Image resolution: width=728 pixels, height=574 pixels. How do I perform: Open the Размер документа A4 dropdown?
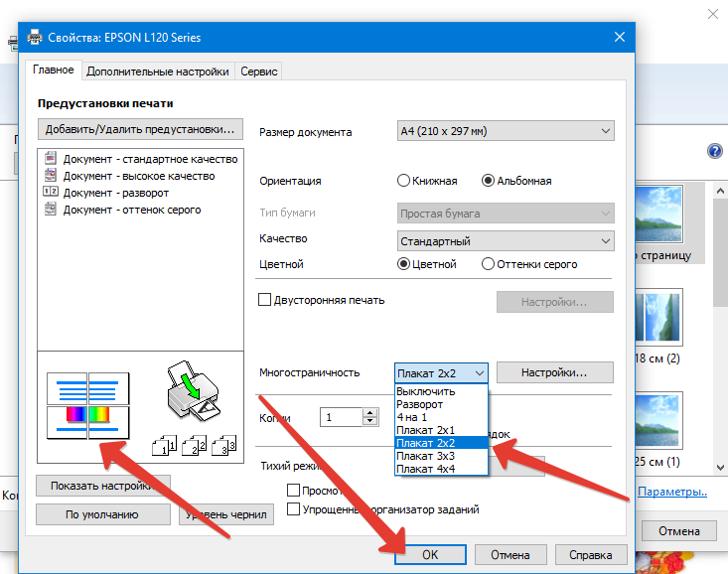coord(506,131)
